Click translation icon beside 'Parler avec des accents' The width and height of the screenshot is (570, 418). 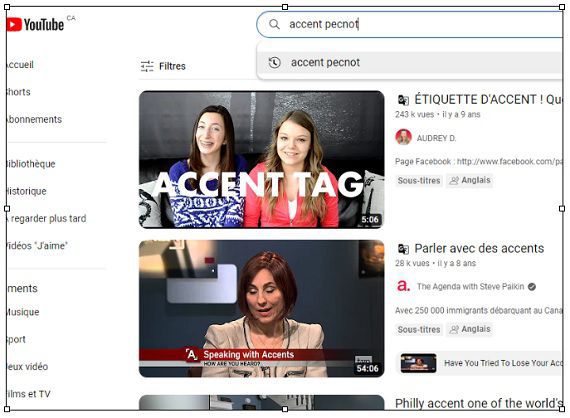point(403,249)
